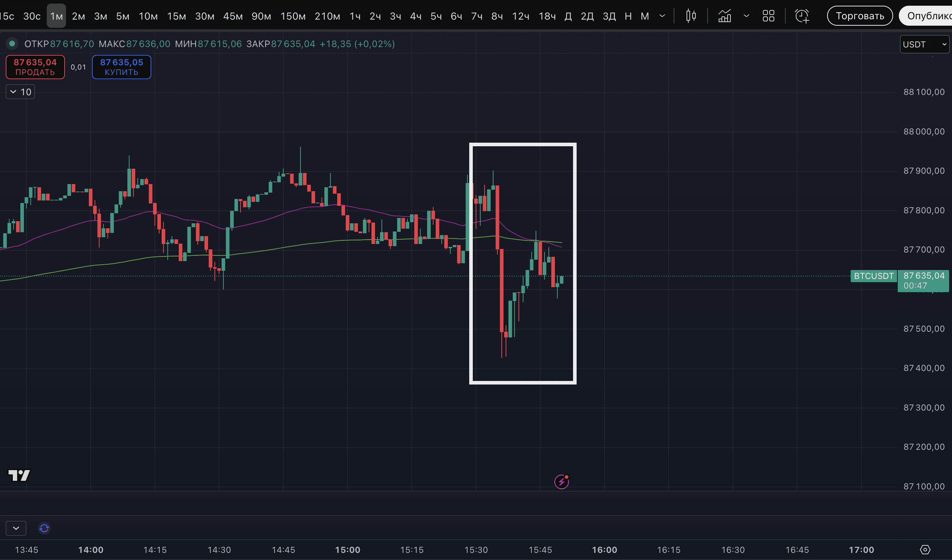This screenshot has height=560, width=952.
Task: Click the blue КУПИТЬ buy button
Action: coord(121,67)
